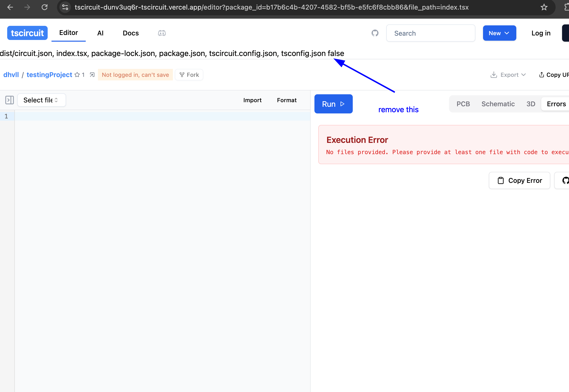Open the Select file dropdown
The width and height of the screenshot is (569, 392).
coord(41,100)
